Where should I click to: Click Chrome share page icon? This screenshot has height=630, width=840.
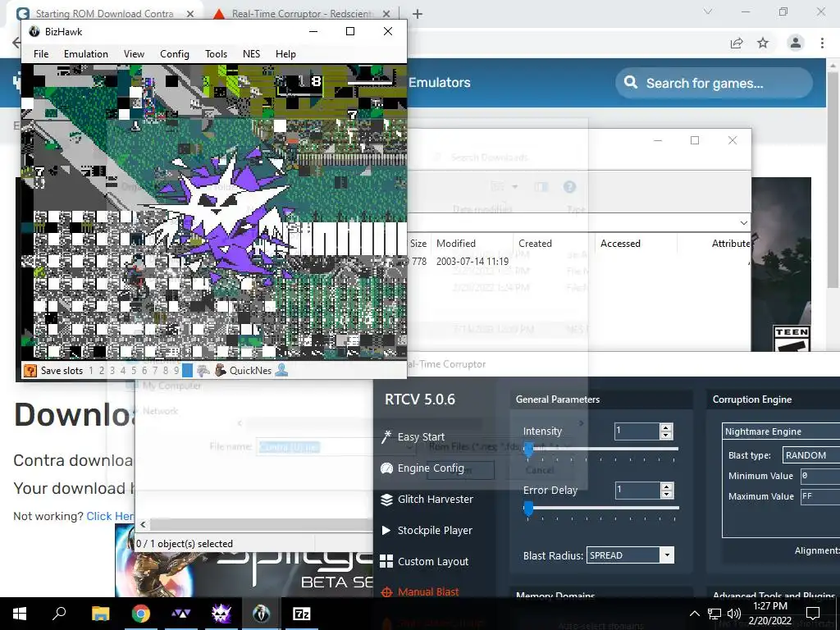point(737,43)
